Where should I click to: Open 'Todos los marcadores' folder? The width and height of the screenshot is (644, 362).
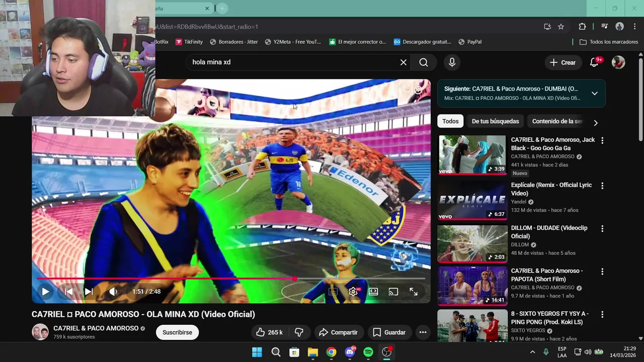pyautogui.click(x=609, y=42)
